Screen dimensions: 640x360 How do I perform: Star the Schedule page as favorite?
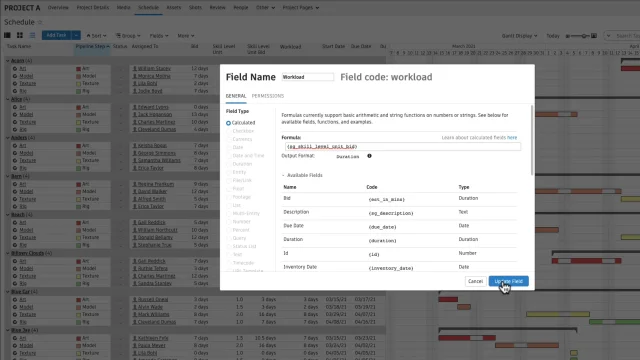tap(40, 22)
